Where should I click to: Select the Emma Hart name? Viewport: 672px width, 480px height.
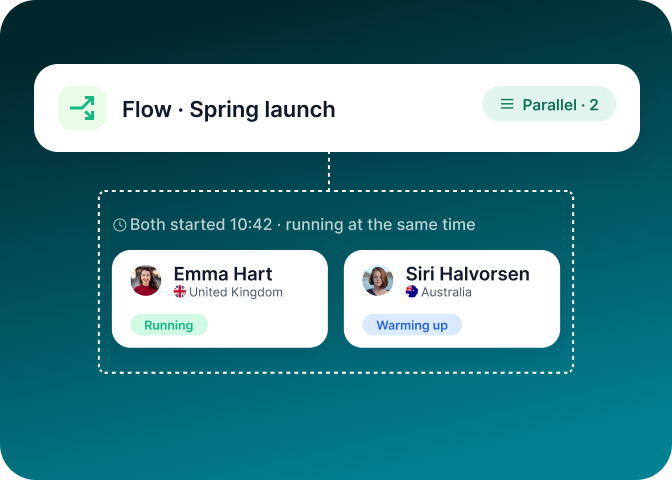click(x=223, y=274)
